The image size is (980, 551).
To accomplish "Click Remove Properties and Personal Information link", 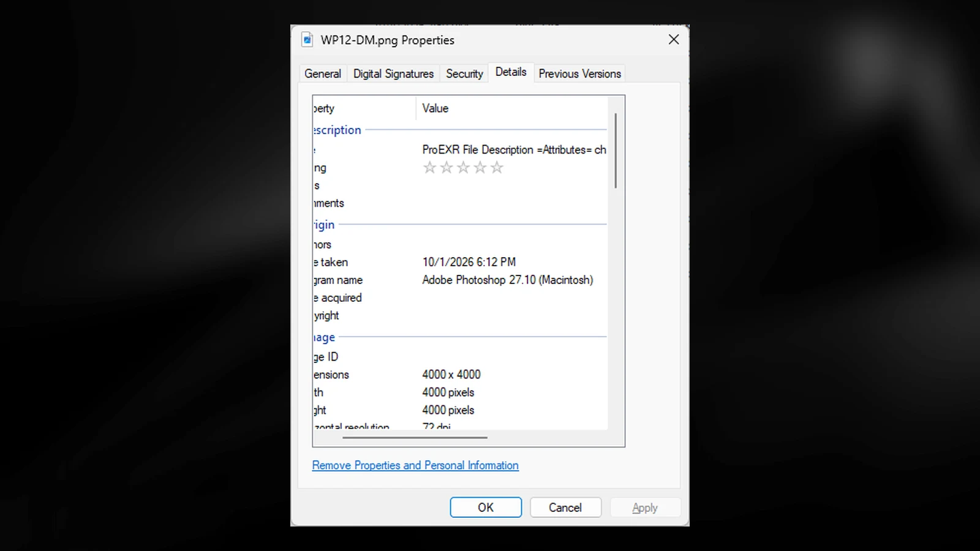I will point(415,465).
